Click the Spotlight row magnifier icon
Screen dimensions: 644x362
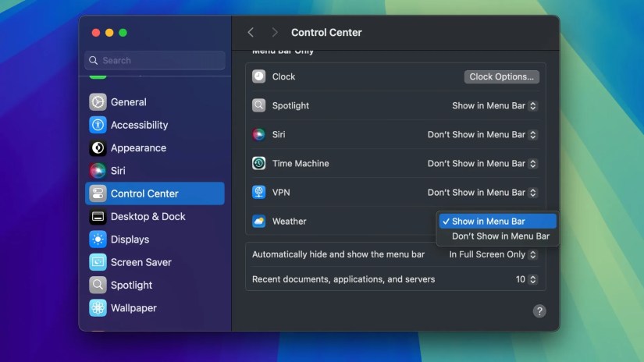pyautogui.click(x=258, y=105)
